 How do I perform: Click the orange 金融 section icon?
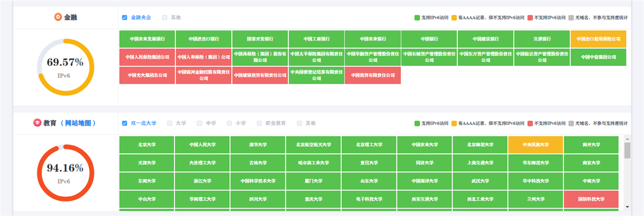pyautogui.click(x=58, y=17)
